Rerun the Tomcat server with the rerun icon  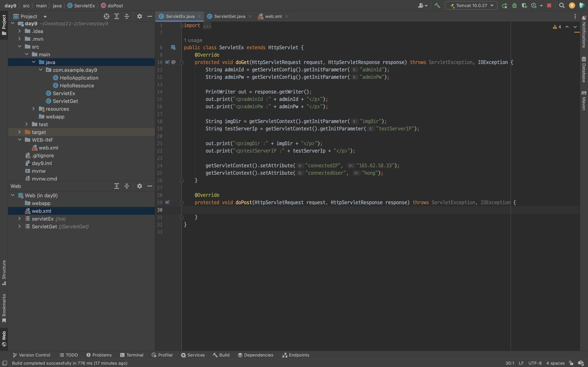504,5
